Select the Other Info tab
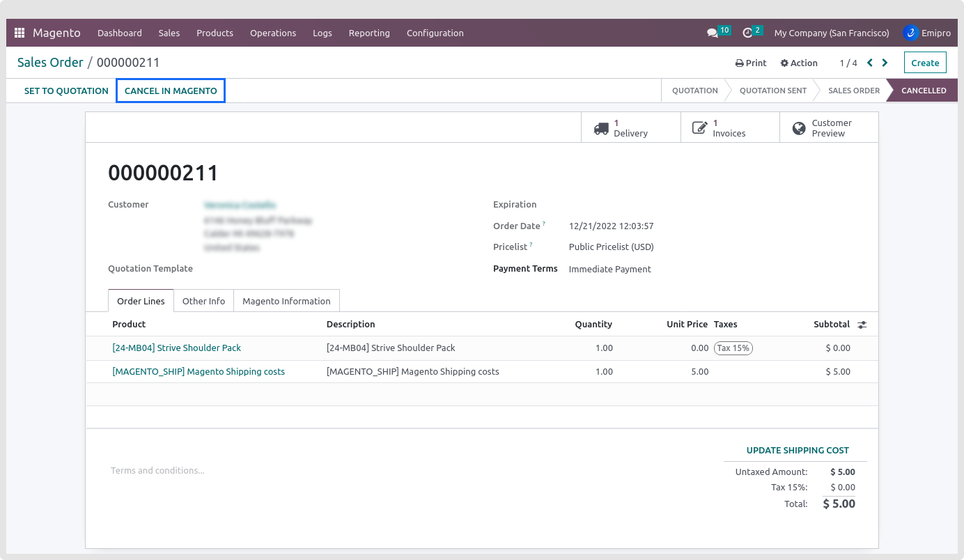 [x=203, y=301]
